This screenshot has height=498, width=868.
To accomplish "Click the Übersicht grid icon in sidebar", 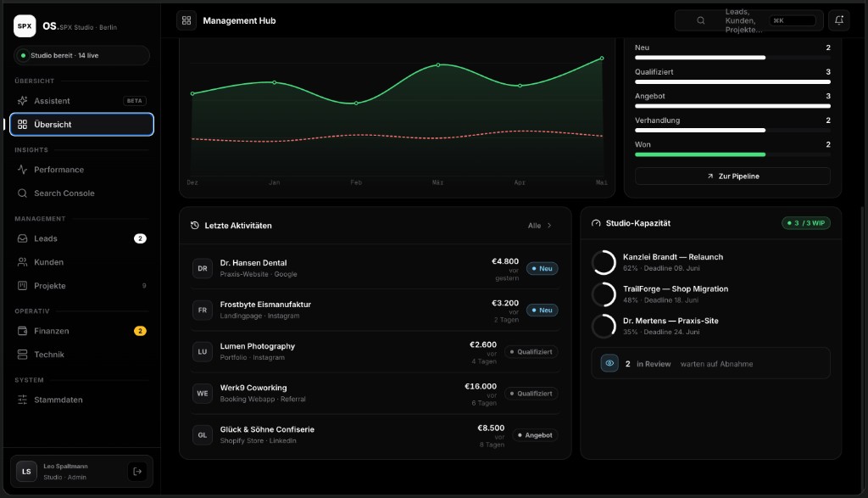I will (22, 125).
